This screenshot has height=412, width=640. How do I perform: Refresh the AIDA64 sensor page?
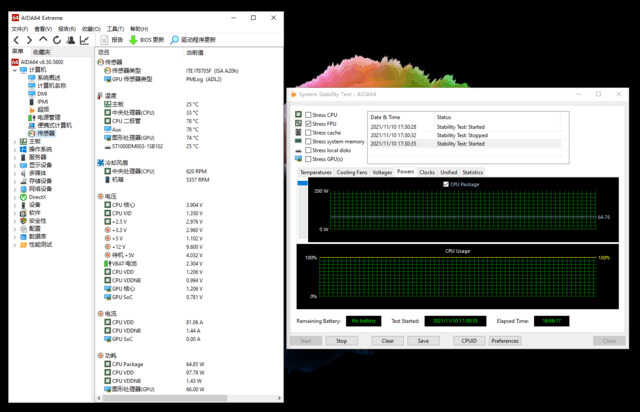(57, 40)
